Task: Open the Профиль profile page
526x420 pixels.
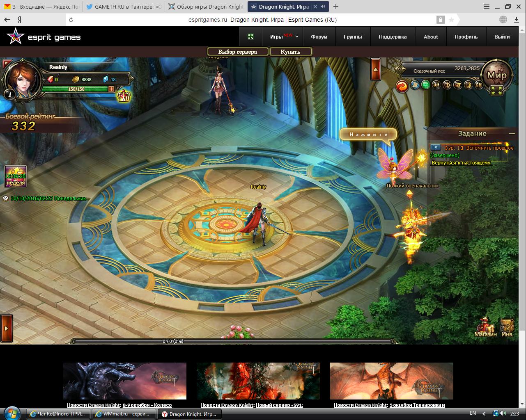Action: click(x=466, y=37)
